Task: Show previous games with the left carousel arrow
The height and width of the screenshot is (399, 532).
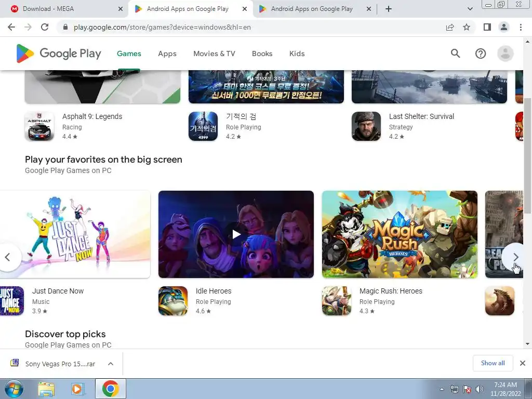Action: click(x=8, y=257)
